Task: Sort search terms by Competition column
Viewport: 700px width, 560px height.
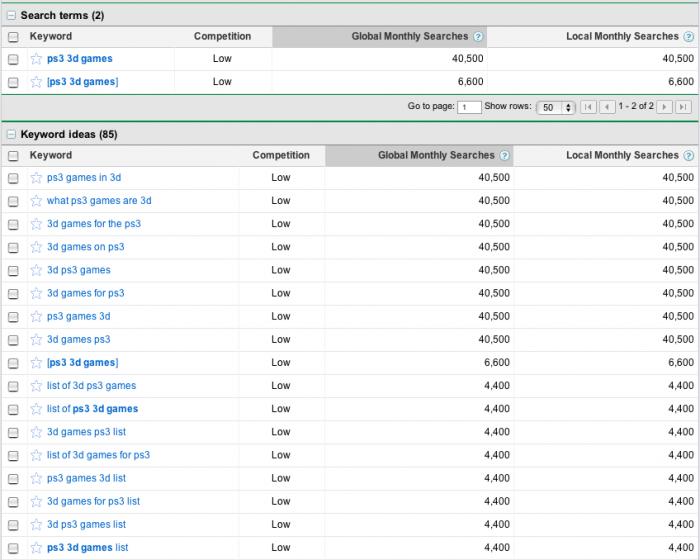Action: point(222,36)
